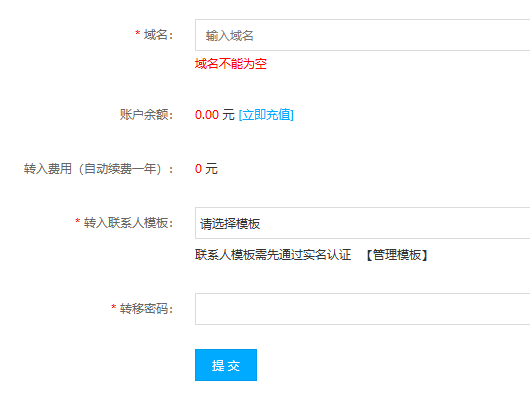Click the red asterisk beside 转入联系人模板
The height and width of the screenshot is (403, 530).
click(x=77, y=221)
